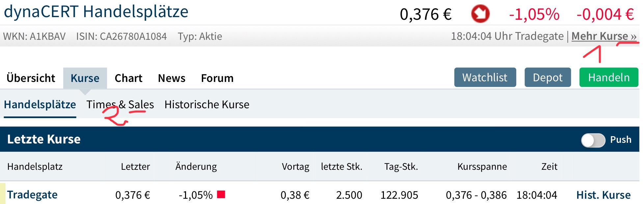Open the Tradegate exchange link
644x204 pixels.
(32, 195)
